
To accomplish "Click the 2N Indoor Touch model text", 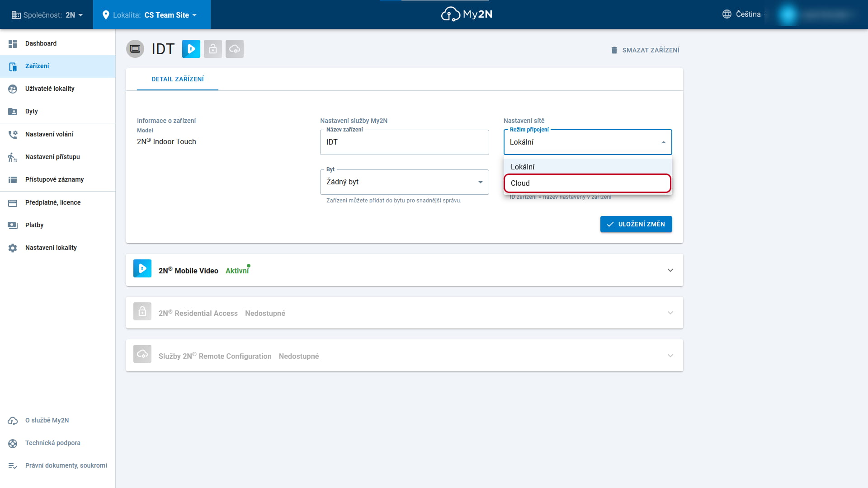I will (166, 141).
